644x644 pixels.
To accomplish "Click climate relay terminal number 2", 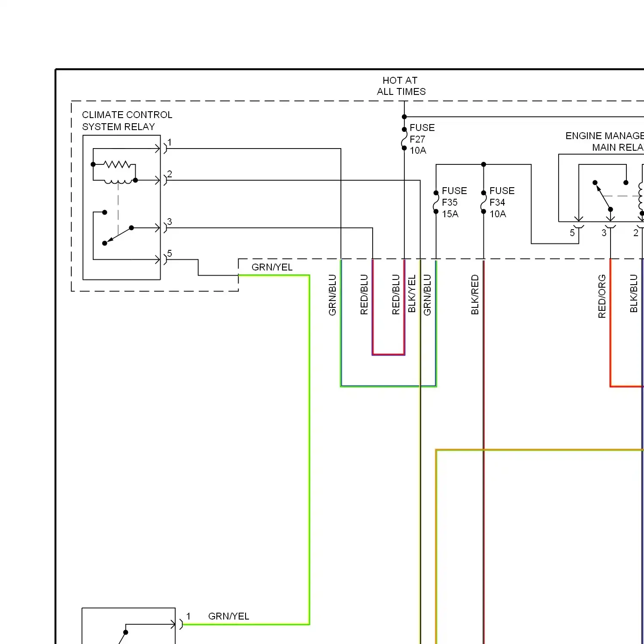I will click(170, 174).
